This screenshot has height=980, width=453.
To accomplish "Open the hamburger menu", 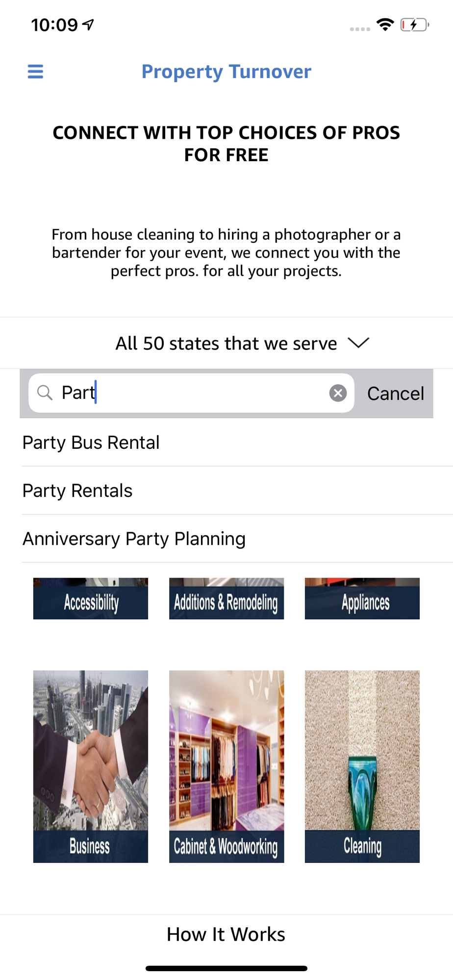I will (x=35, y=72).
